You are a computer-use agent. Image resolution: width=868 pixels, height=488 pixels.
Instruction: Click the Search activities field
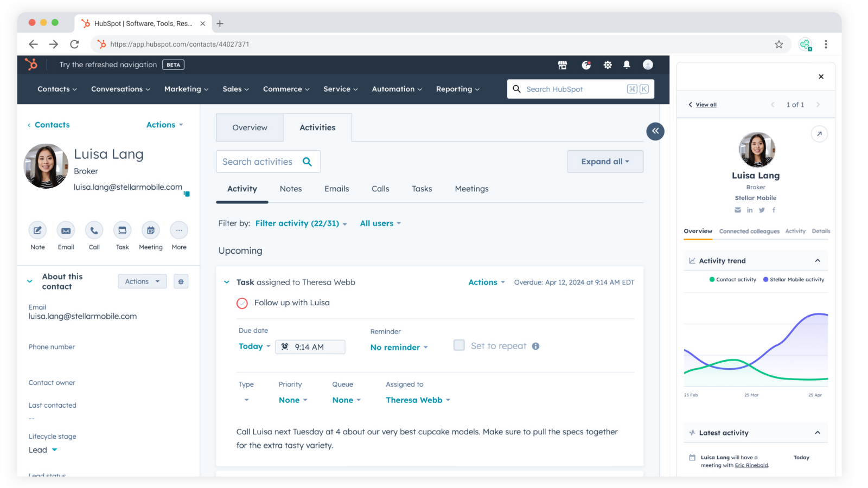pyautogui.click(x=258, y=162)
